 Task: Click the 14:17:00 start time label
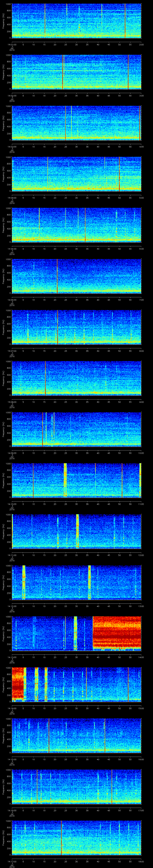[12, 861]
